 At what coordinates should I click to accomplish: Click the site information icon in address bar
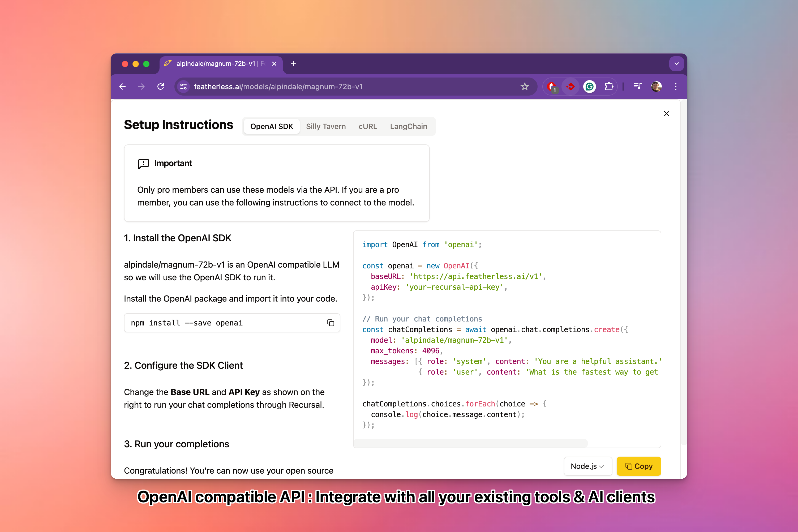[x=183, y=87]
